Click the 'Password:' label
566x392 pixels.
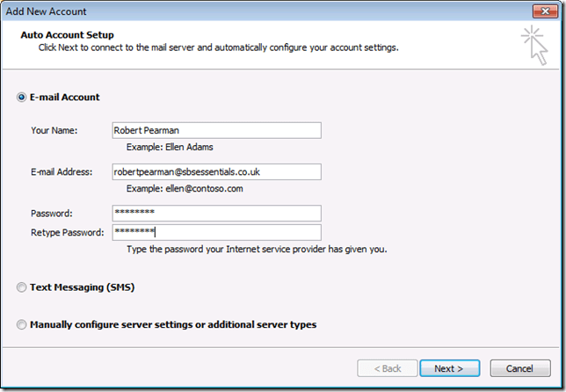(52, 214)
